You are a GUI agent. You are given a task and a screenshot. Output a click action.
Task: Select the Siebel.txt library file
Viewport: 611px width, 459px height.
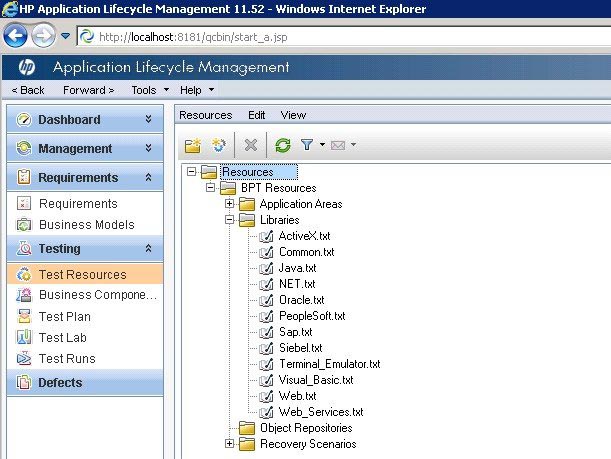tap(300, 348)
